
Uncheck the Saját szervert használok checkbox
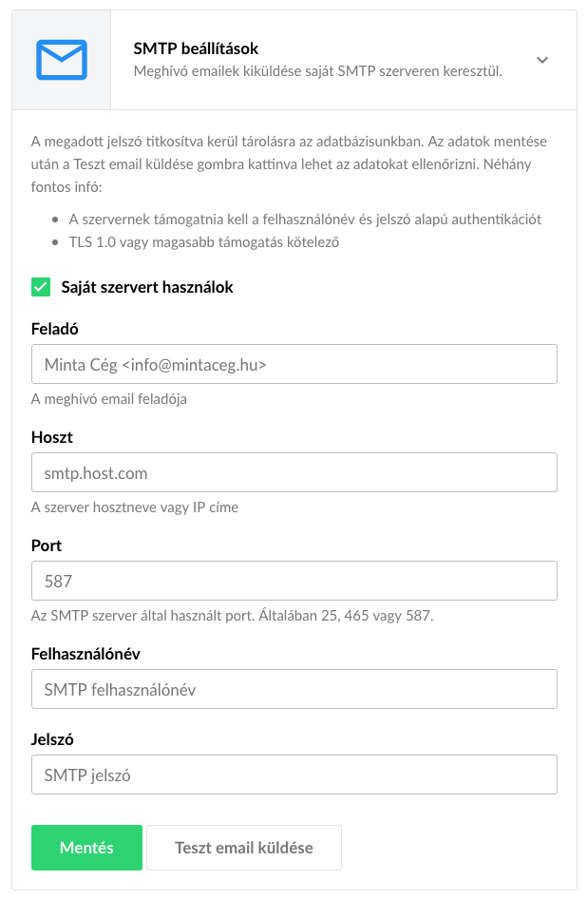[x=41, y=287]
